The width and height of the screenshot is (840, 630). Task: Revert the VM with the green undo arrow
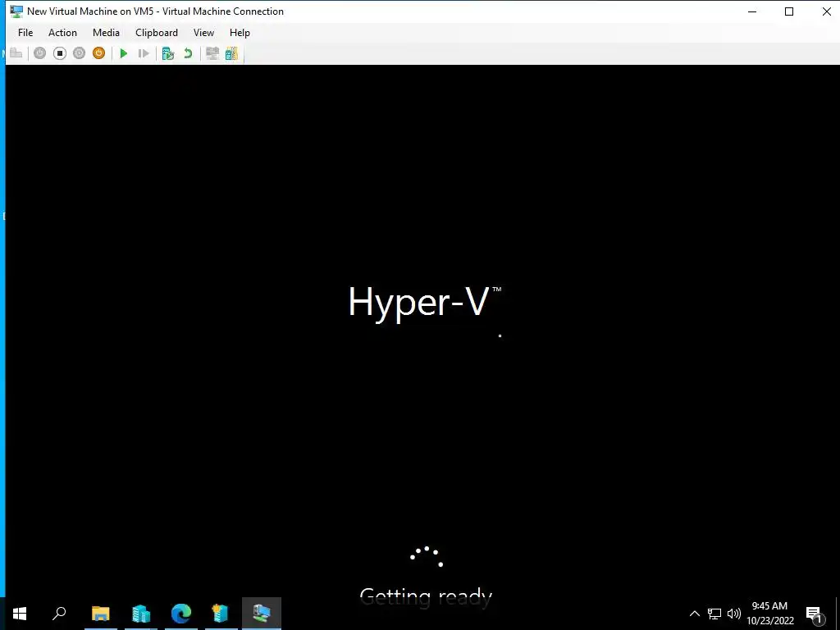pyautogui.click(x=188, y=53)
